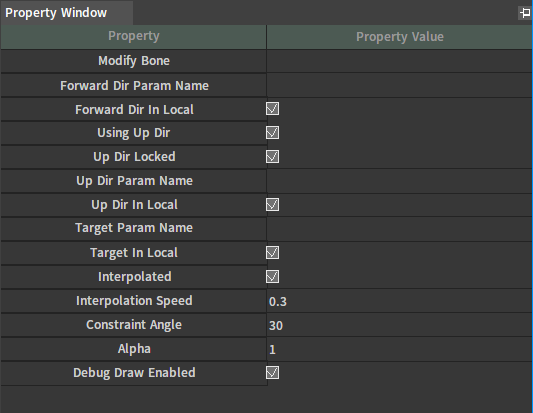Toggle the Up Dir Locked checkbox
This screenshot has height=413, width=533.
(273, 157)
